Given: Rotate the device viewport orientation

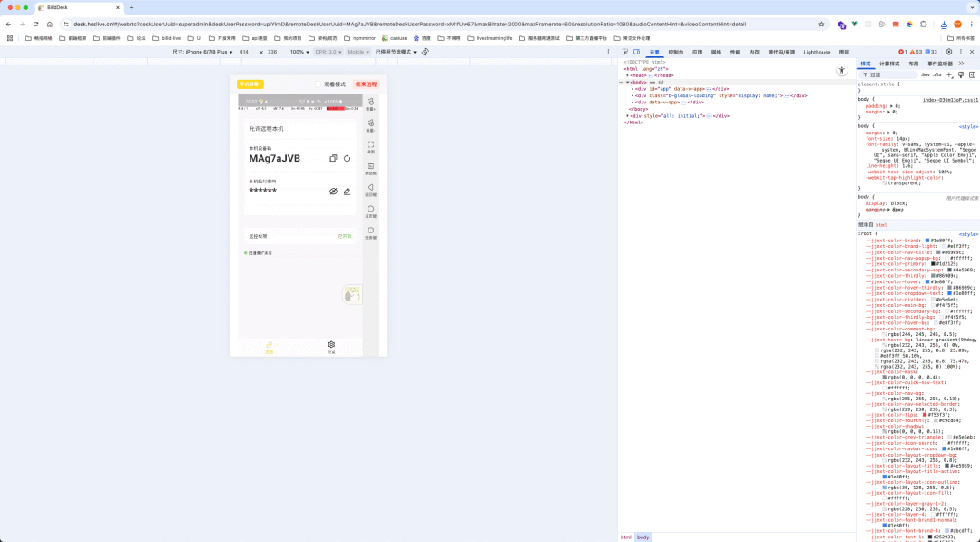Looking at the screenshot, I should (426, 53).
